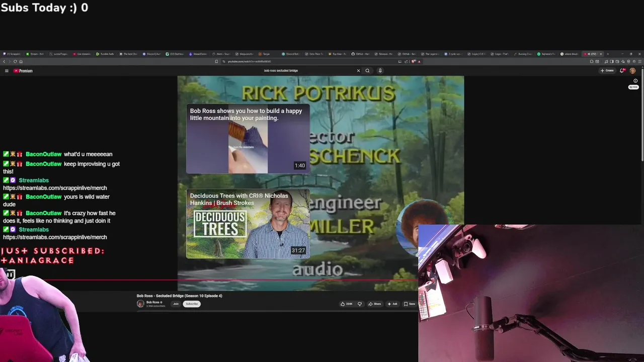This screenshot has height=362, width=644.
Task: Click BaconOutlaw on "what'd u meeeeean" message
Action: pos(43,154)
